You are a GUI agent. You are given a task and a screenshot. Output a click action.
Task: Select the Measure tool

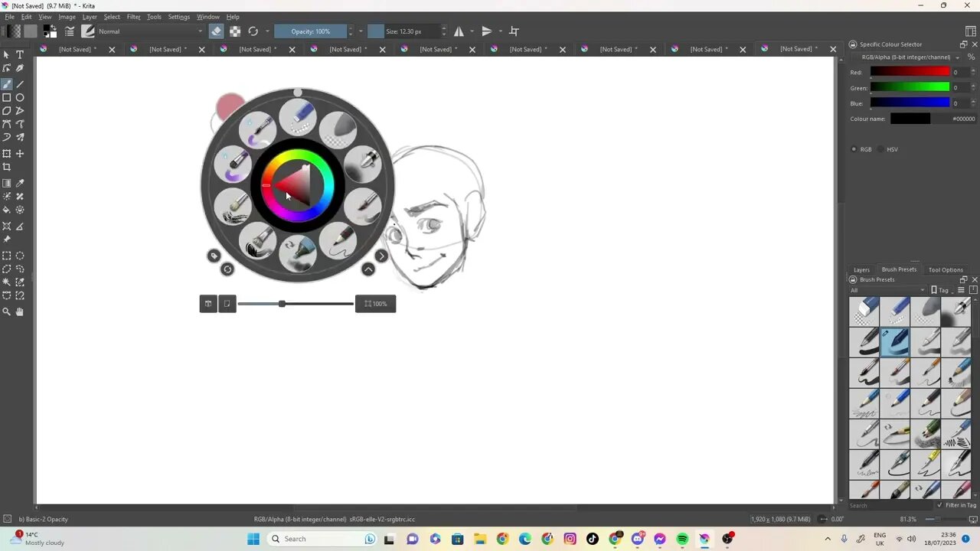20,227
